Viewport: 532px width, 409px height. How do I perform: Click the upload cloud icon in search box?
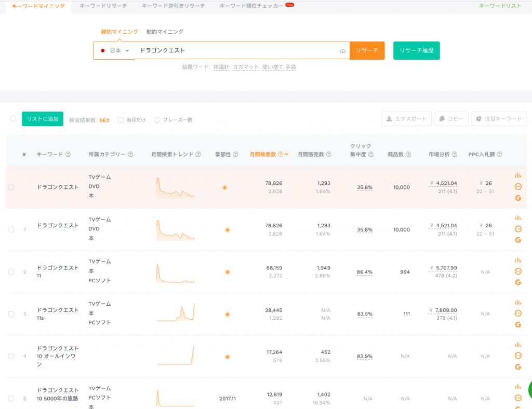click(x=342, y=51)
